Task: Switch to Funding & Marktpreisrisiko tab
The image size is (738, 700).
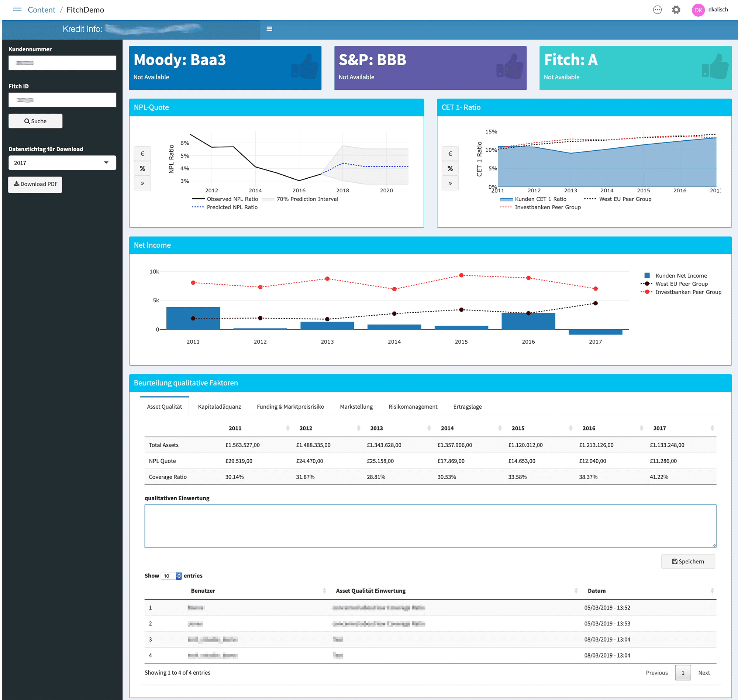Action: pos(290,407)
